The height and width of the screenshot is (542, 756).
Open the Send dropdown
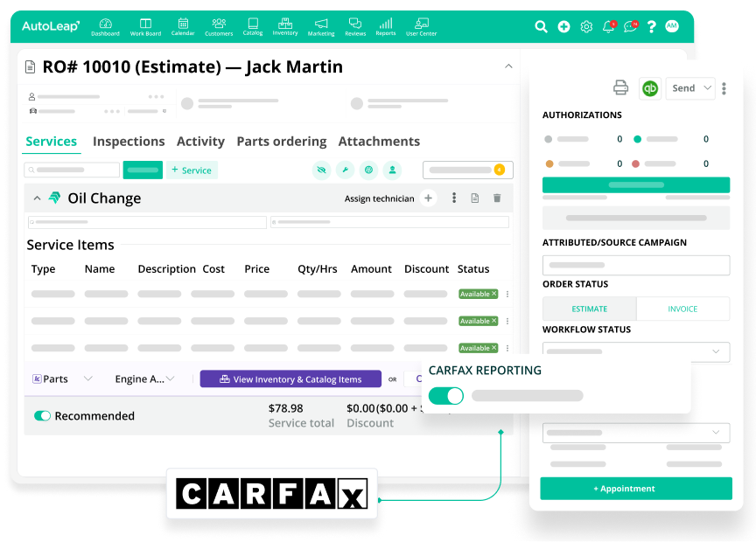click(691, 88)
